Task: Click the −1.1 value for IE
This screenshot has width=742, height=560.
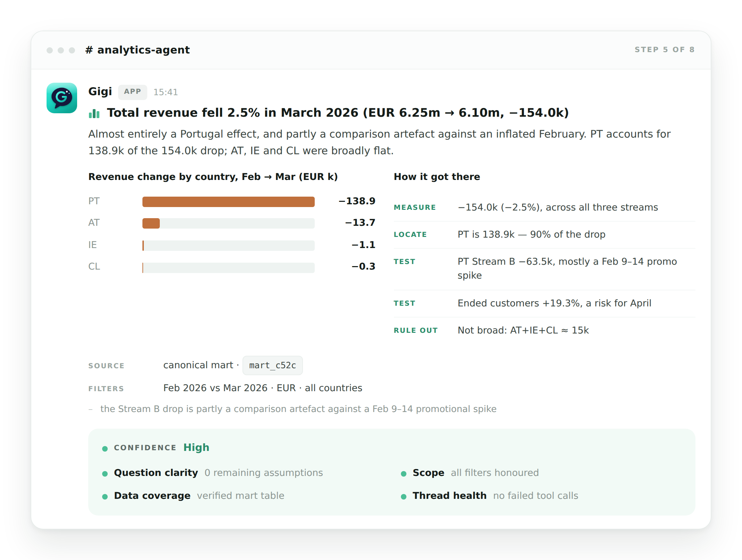Action: [x=363, y=245]
